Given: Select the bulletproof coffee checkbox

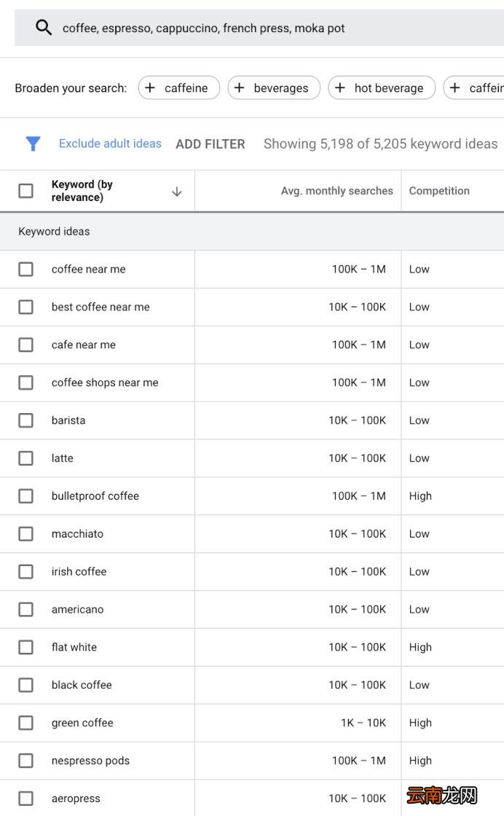Looking at the screenshot, I should [25, 496].
